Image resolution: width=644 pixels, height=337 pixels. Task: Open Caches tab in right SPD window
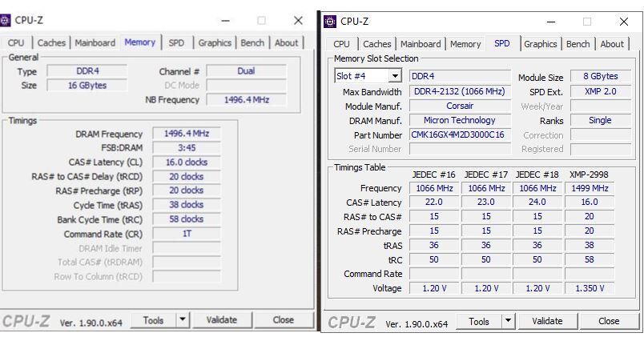[x=377, y=44]
